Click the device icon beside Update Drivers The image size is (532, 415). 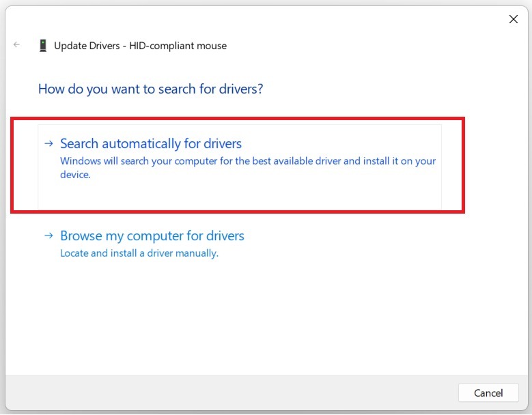pyautogui.click(x=43, y=46)
